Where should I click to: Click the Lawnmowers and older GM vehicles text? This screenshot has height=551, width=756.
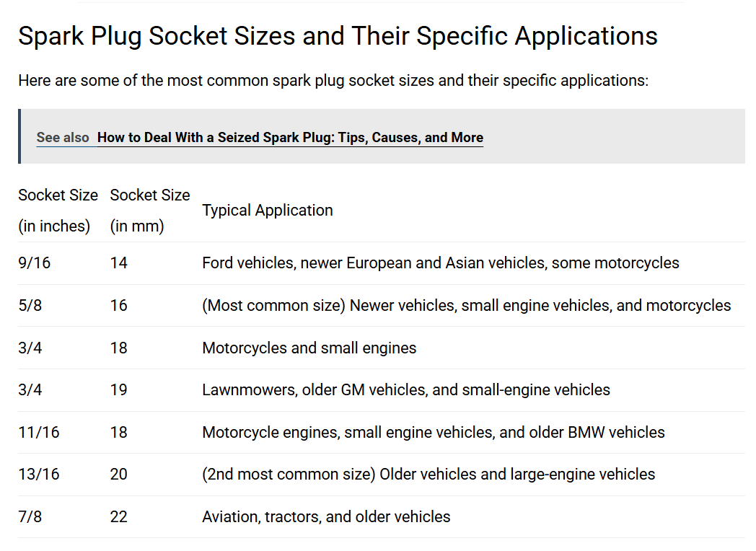click(x=405, y=390)
